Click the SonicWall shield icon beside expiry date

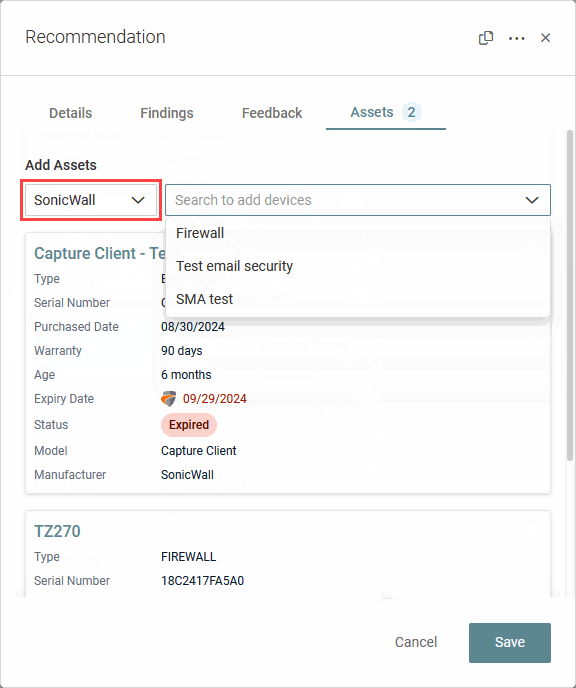(168, 399)
